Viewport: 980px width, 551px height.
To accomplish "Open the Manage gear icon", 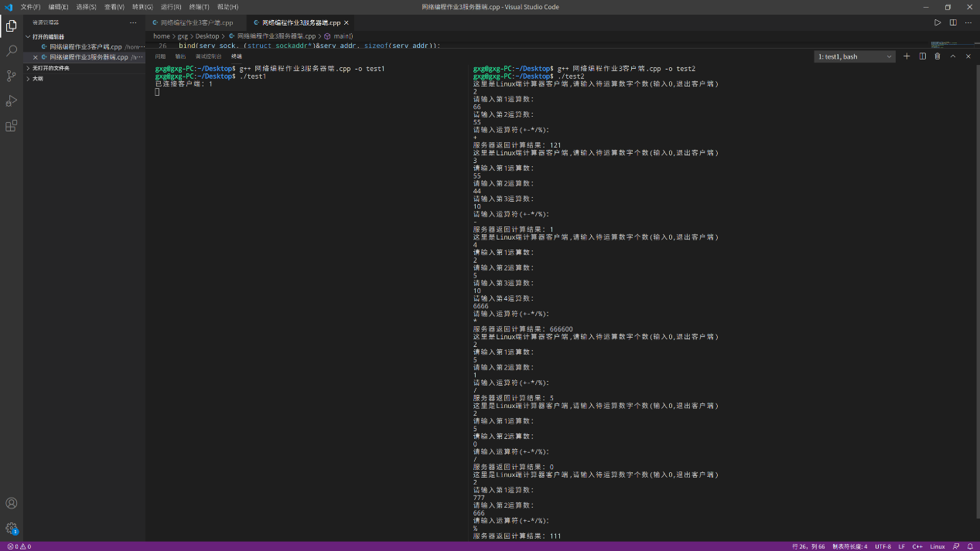I will 12,529.
